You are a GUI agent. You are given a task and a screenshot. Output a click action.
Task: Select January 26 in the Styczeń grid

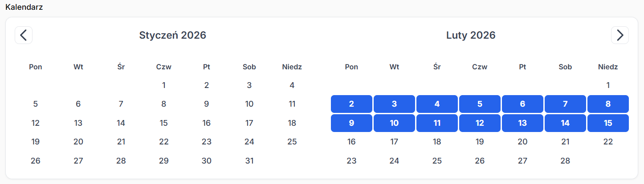pos(36,160)
